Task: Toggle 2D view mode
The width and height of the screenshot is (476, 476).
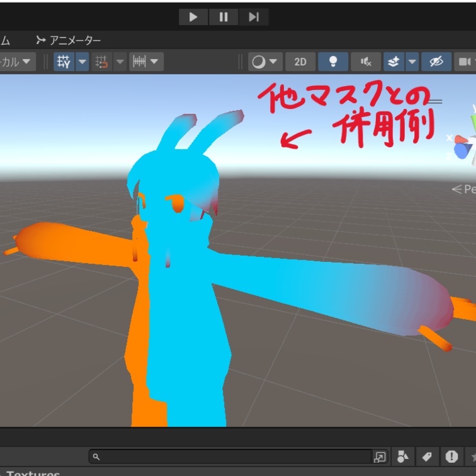Action: coord(300,62)
